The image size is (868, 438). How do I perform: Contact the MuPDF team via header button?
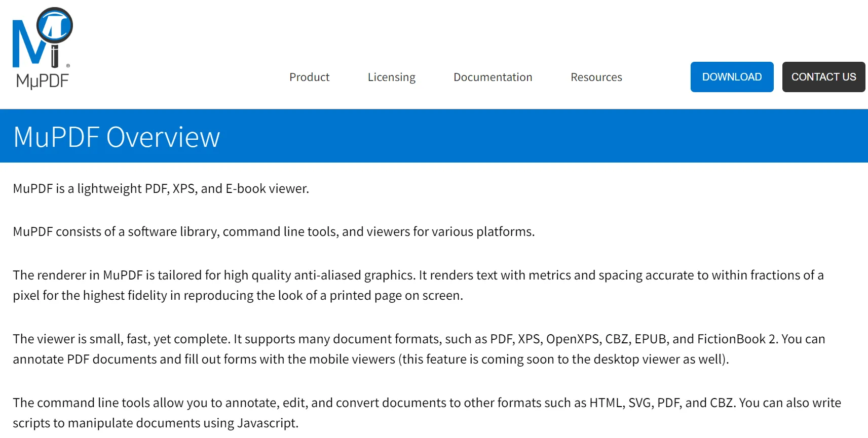click(823, 77)
